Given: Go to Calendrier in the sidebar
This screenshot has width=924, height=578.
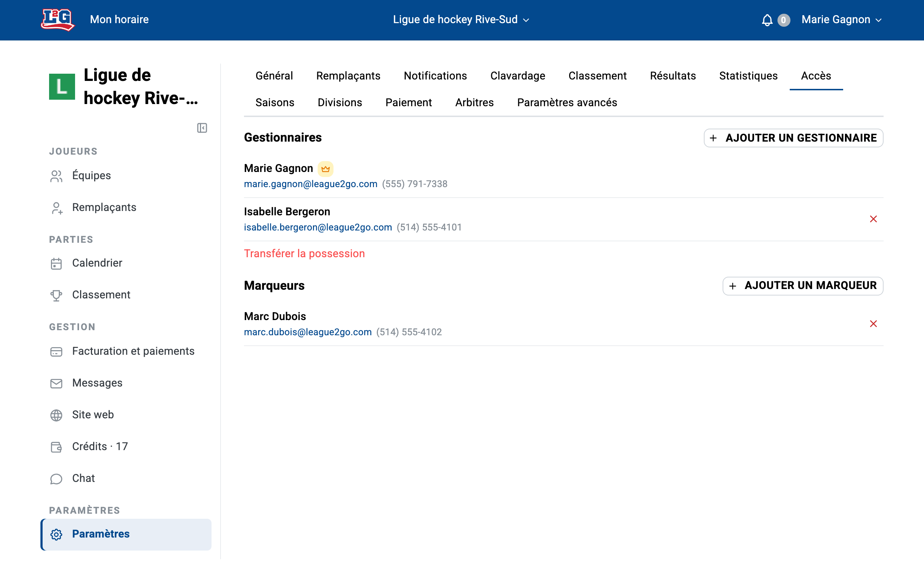Looking at the screenshot, I should point(126,263).
